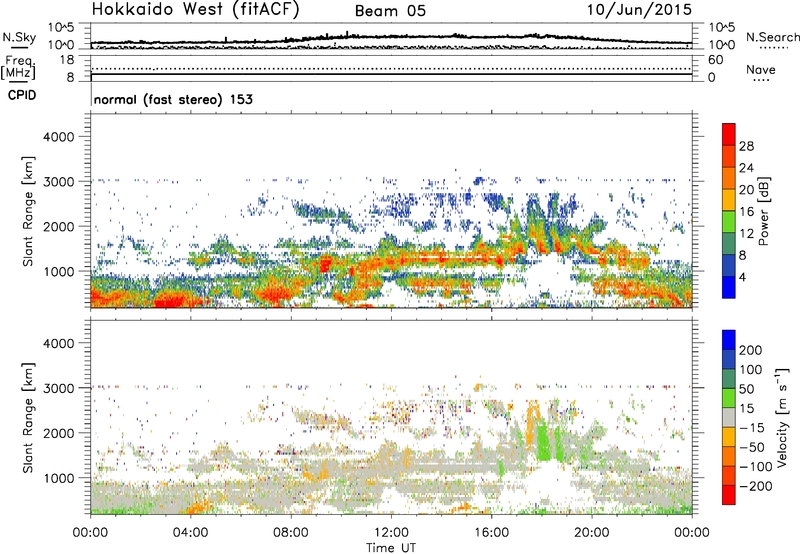Click the '-15' velocity colorbar tick value
The image size is (800, 554).
click(x=751, y=428)
